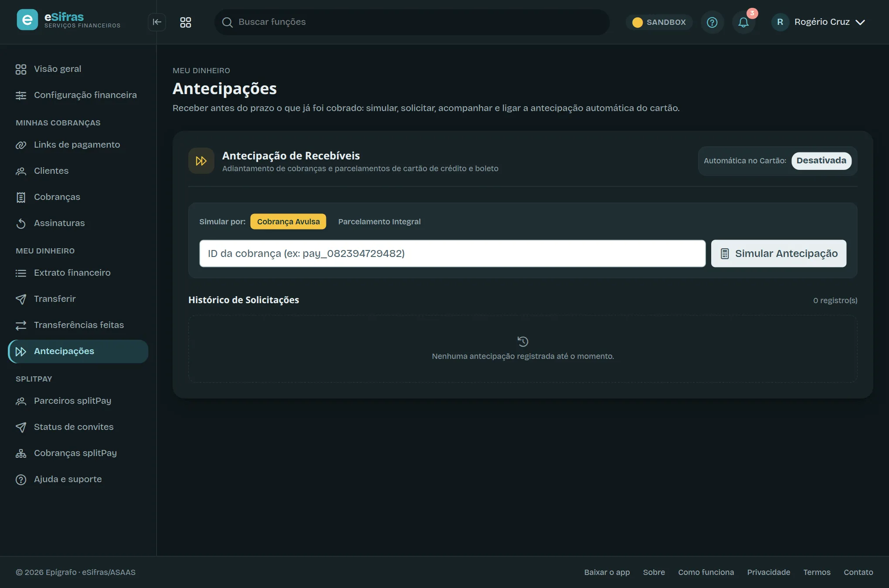Open the help question mark icon in header
This screenshot has height=588, width=889.
[712, 22]
